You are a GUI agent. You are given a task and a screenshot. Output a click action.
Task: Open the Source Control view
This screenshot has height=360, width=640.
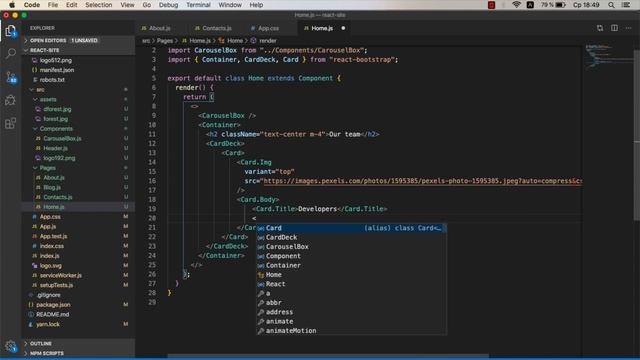(11, 77)
